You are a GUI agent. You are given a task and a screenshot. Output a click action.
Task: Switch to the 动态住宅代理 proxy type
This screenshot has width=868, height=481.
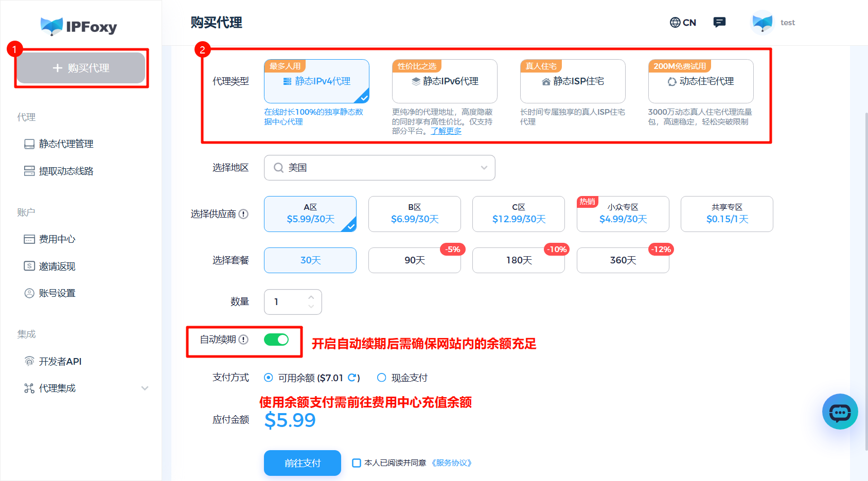[701, 81]
